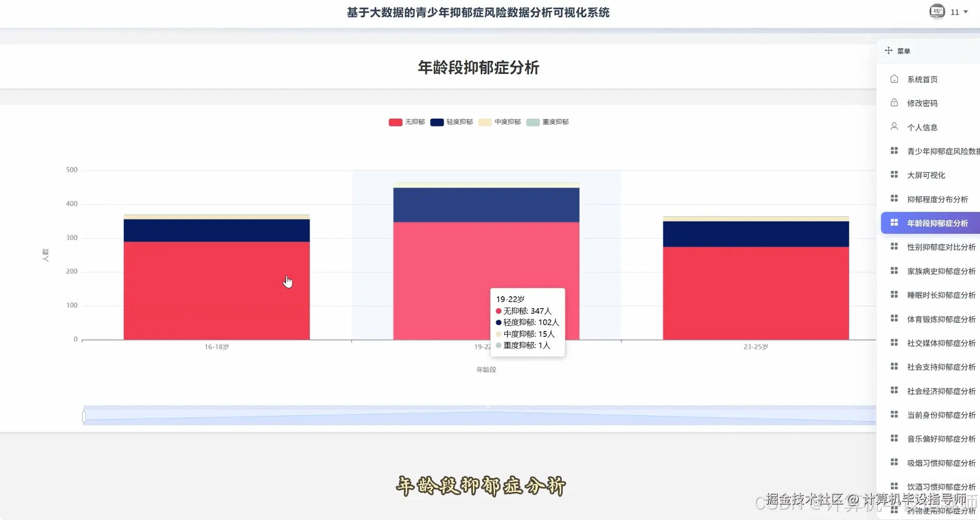Click the grid icon beside 社会支持抑郁症分析
The image size is (980, 520).
895,366
